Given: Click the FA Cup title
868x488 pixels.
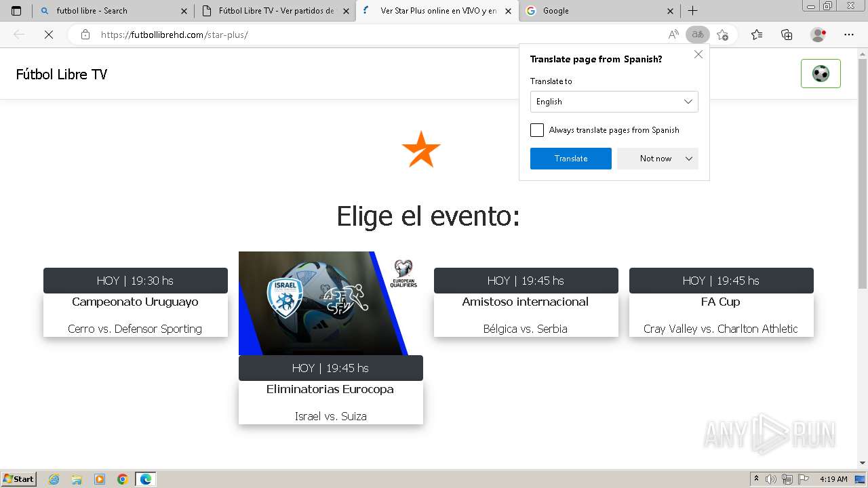Looking at the screenshot, I should (721, 302).
